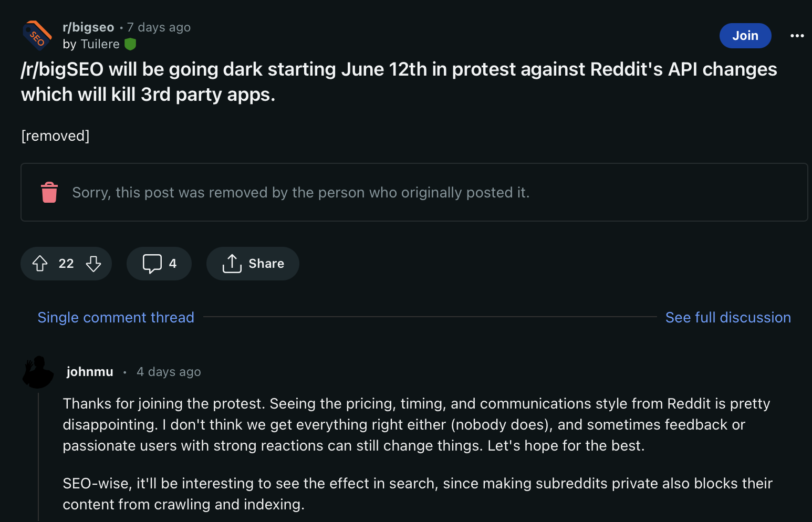Click the share arrow icon
The width and height of the screenshot is (812, 522).
(x=232, y=264)
